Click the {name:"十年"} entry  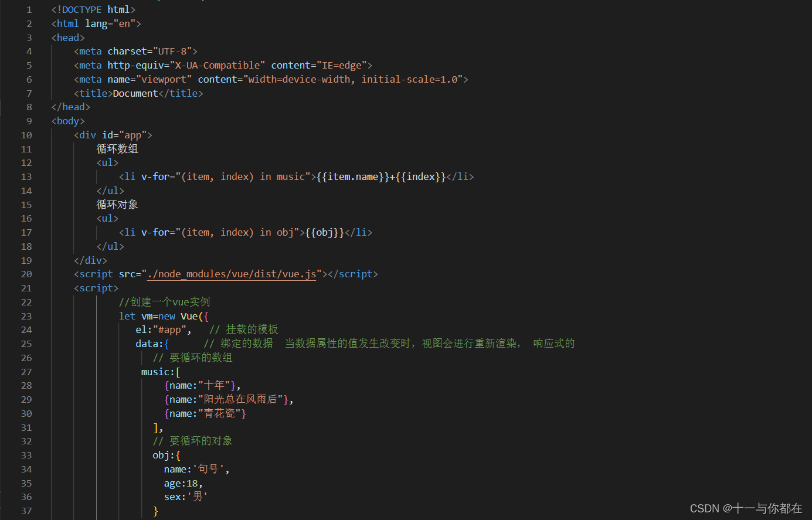[200, 385]
